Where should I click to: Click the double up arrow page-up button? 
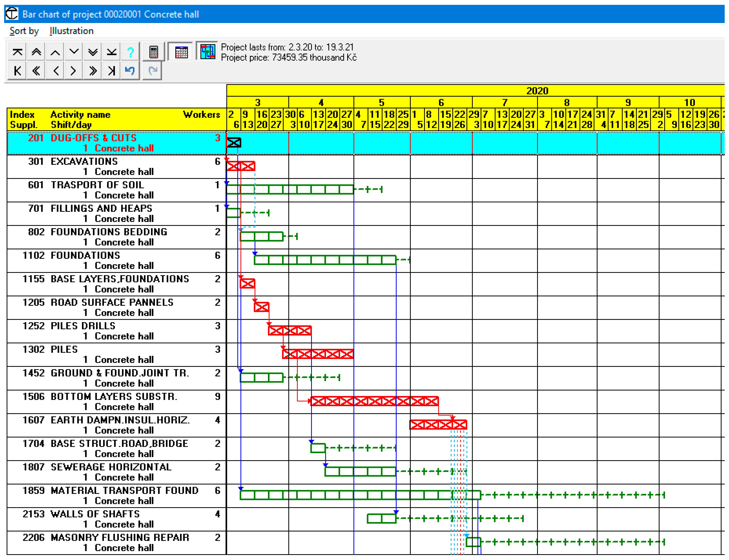pos(36,52)
